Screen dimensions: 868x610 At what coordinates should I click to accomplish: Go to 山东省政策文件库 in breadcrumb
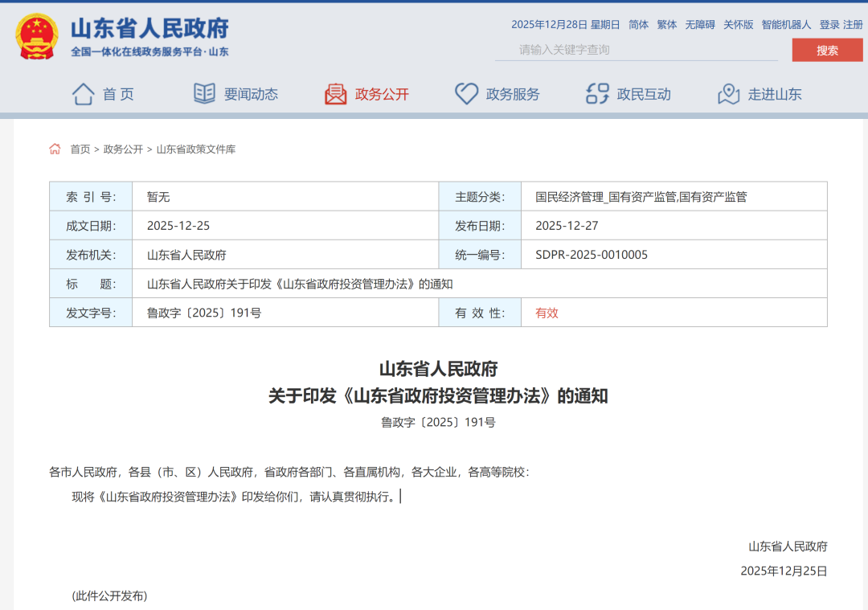(196, 149)
